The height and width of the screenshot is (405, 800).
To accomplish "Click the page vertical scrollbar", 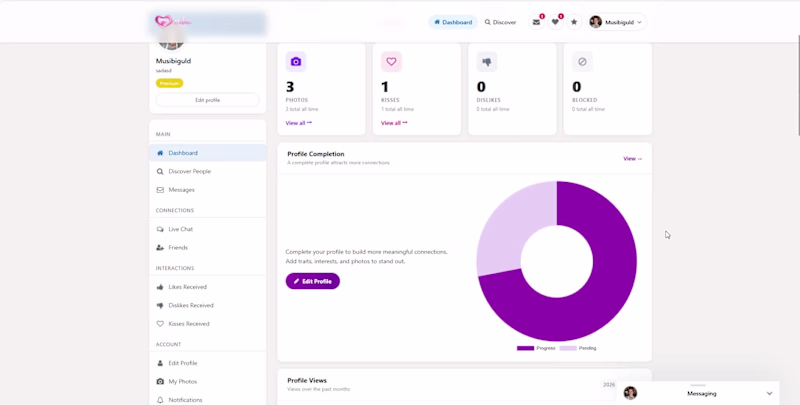I will point(798,86).
